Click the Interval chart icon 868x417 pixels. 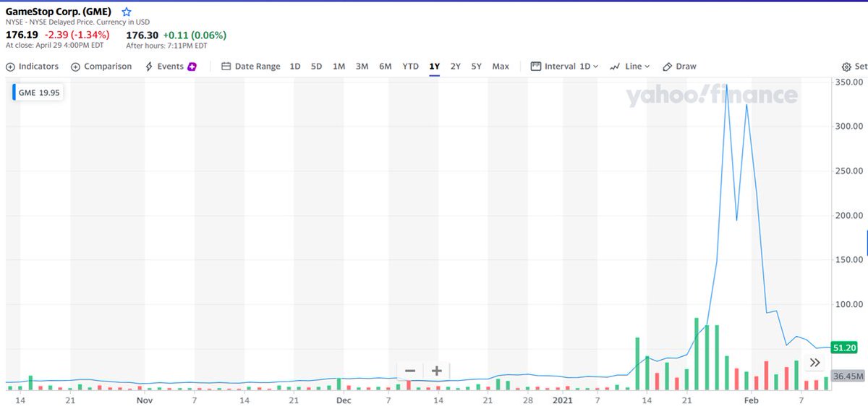(536, 66)
